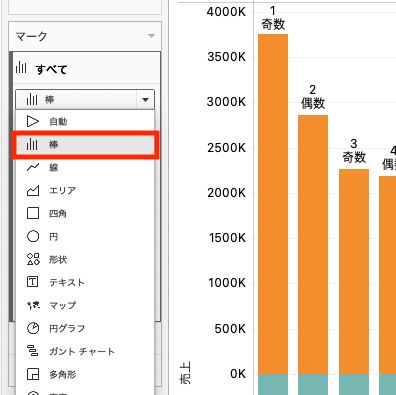Click the 1000K axis label
This screenshot has width=396, height=395.
227,283
